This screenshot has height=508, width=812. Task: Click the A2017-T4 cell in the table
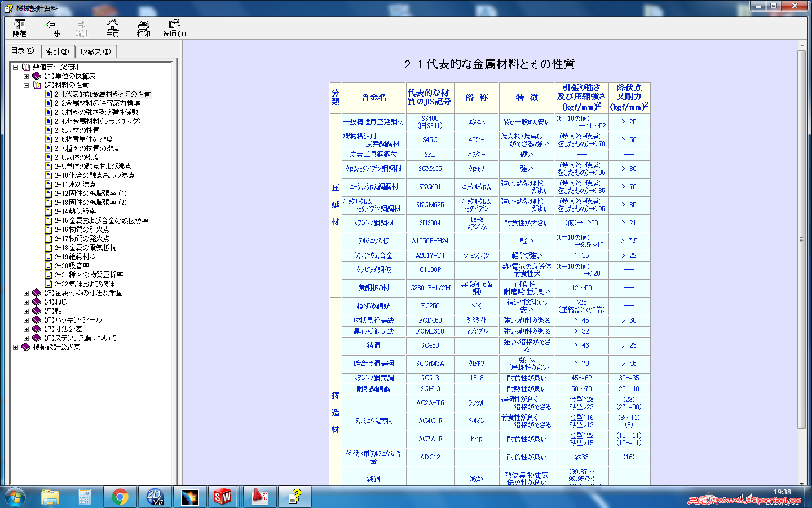(x=430, y=256)
